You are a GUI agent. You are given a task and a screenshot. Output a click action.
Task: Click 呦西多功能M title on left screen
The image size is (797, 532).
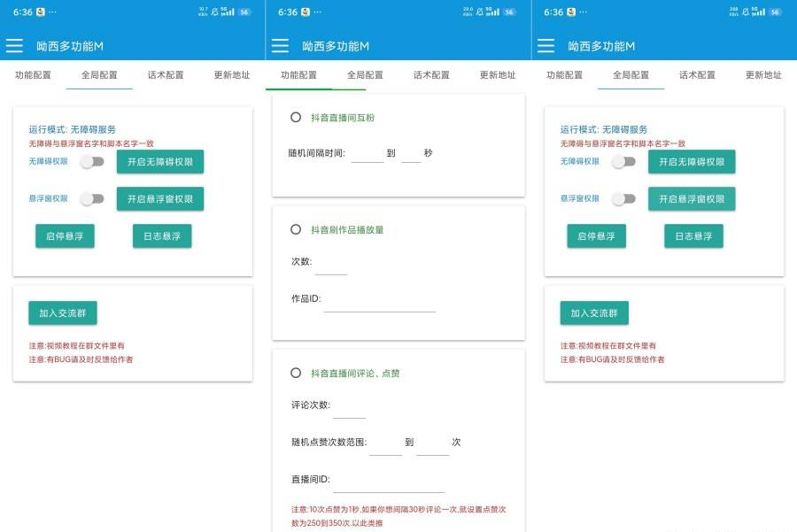[x=70, y=46]
